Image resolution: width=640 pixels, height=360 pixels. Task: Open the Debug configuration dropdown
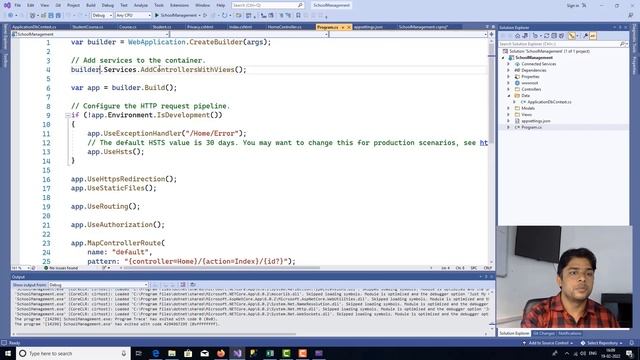pyautogui.click(x=102, y=15)
